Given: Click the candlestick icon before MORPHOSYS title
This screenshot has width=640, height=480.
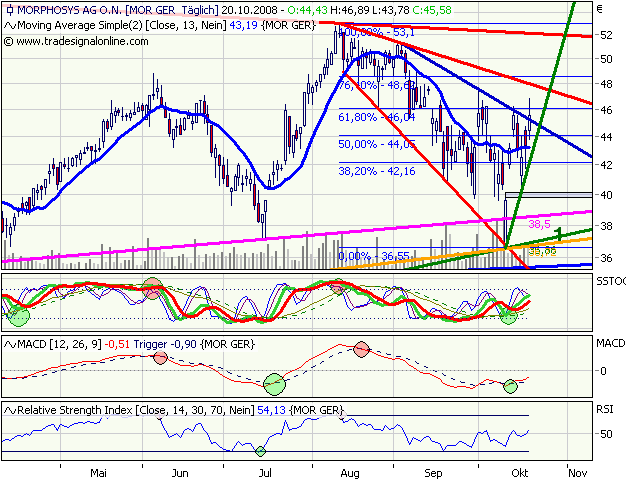Looking at the screenshot, I should (x=8, y=9).
